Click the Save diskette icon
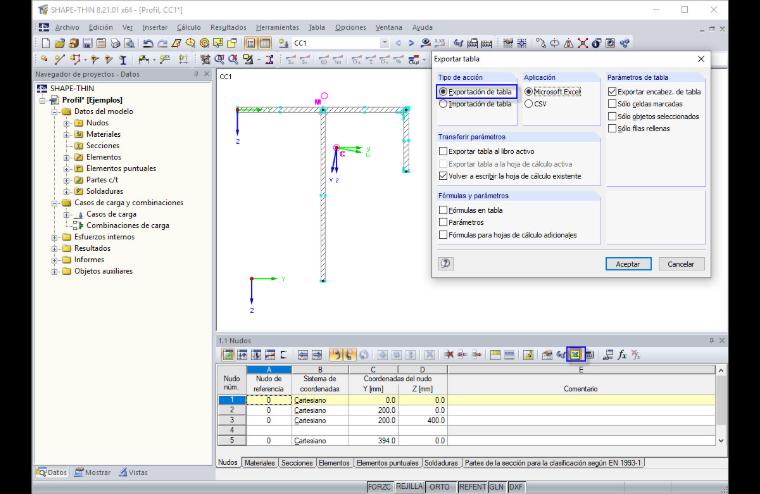 87,43
